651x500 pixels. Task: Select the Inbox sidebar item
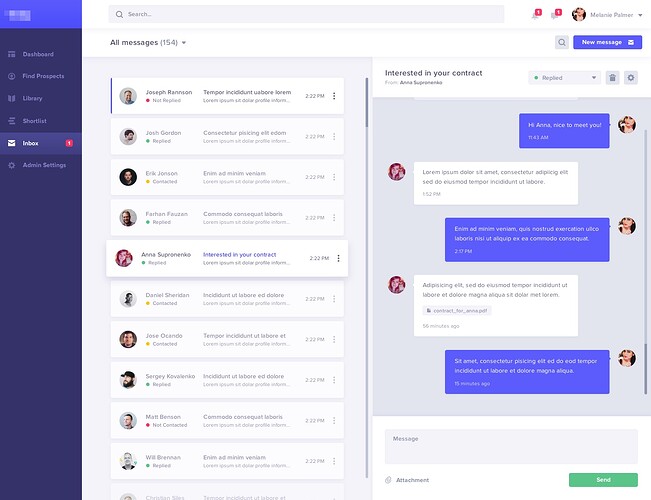point(41,143)
